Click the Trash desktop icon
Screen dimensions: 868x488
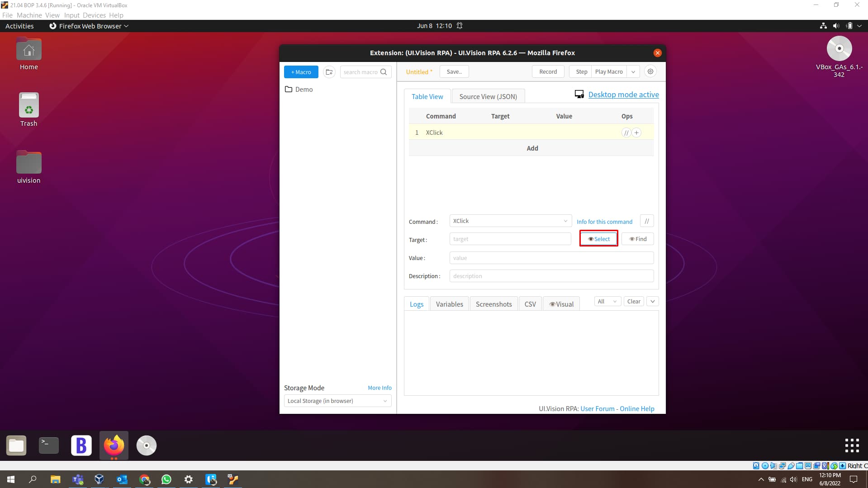(29, 110)
